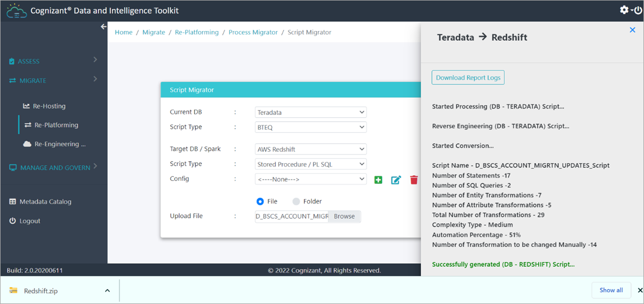The height and width of the screenshot is (304, 644).
Task: Click the Logout power icon in sidebar
Action: 13,221
